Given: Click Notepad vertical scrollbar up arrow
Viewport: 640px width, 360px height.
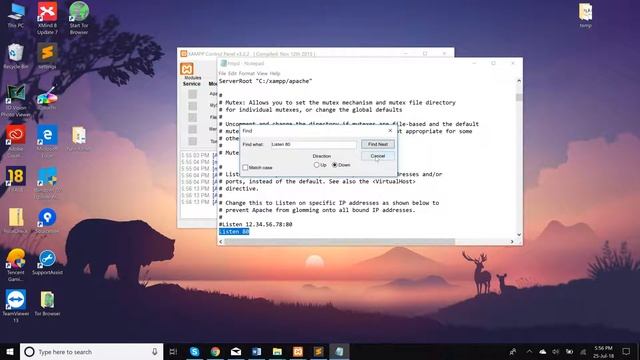Looking at the screenshot, I should click(x=519, y=81).
